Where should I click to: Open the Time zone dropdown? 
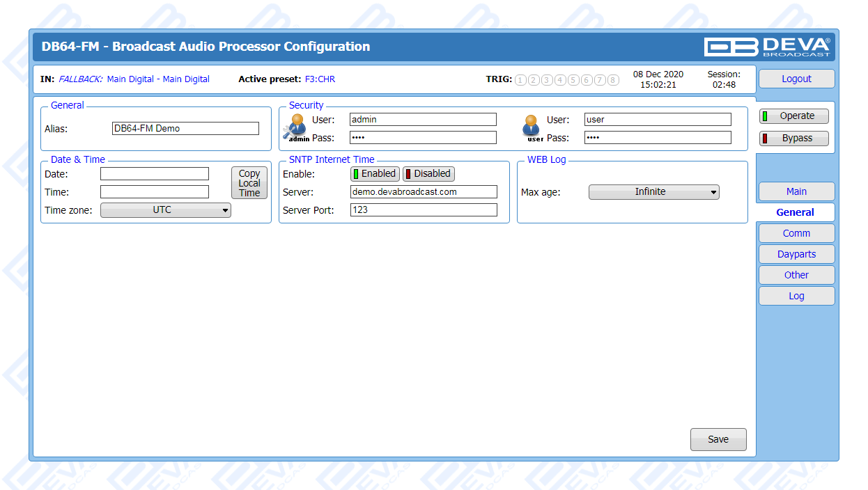click(166, 210)
